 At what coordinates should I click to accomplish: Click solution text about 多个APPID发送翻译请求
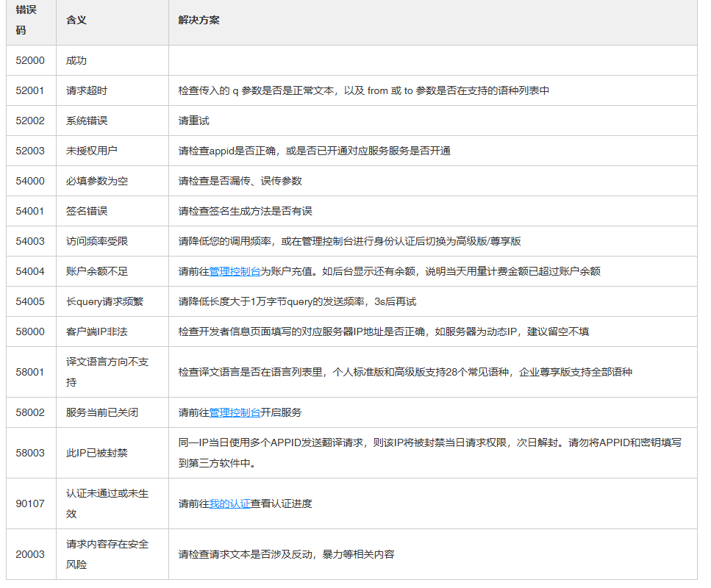(x=430, y=453)
